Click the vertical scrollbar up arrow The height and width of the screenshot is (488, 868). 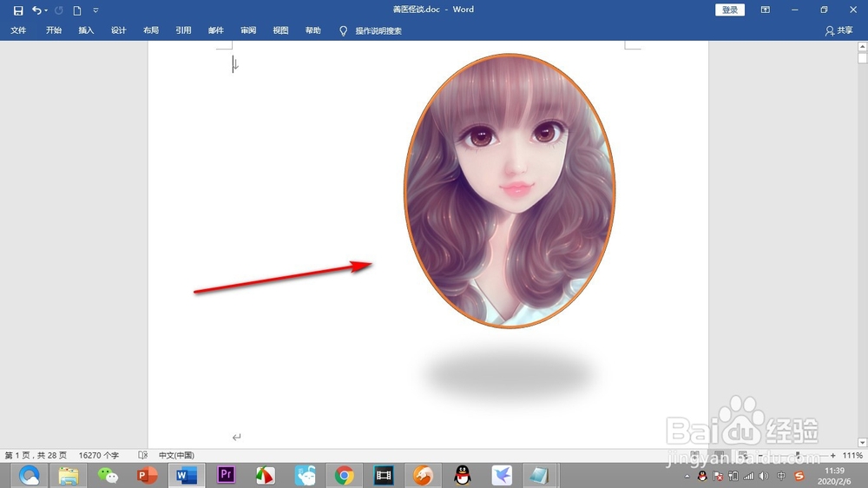click(862, 47)
